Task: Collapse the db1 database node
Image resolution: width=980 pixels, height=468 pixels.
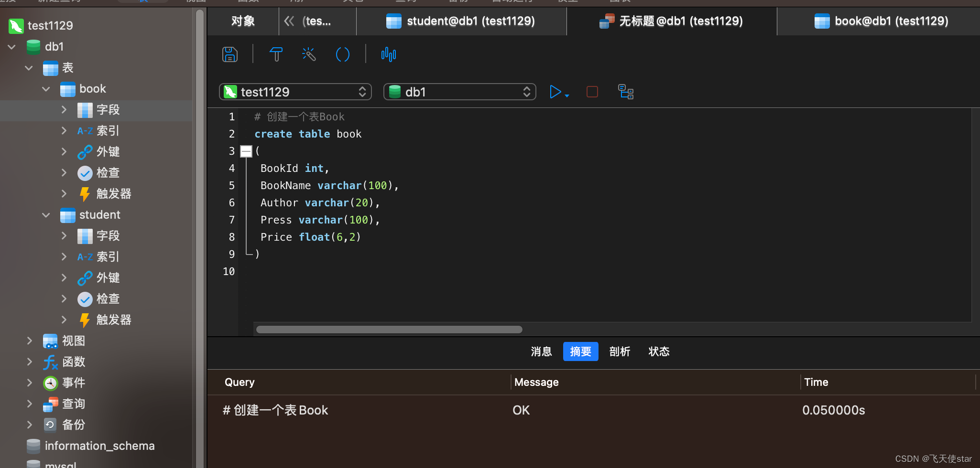Action: coord(12,47)
